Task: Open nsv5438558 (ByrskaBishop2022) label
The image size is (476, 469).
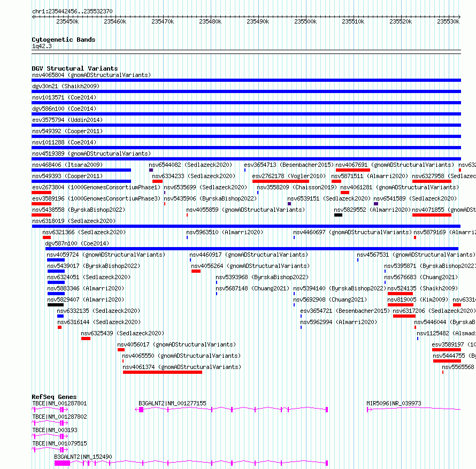Action: point(79,210)
